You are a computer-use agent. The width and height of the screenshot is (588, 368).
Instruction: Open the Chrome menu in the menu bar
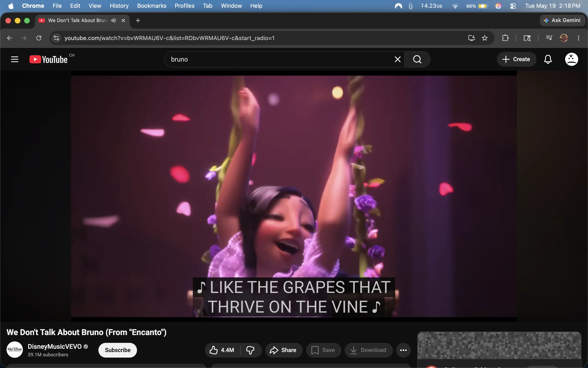(x=33, y=6)
